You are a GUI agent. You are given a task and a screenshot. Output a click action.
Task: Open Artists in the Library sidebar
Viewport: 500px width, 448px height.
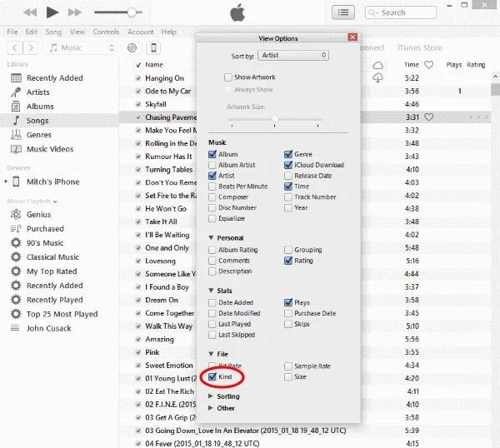click(x=38, y=92)
